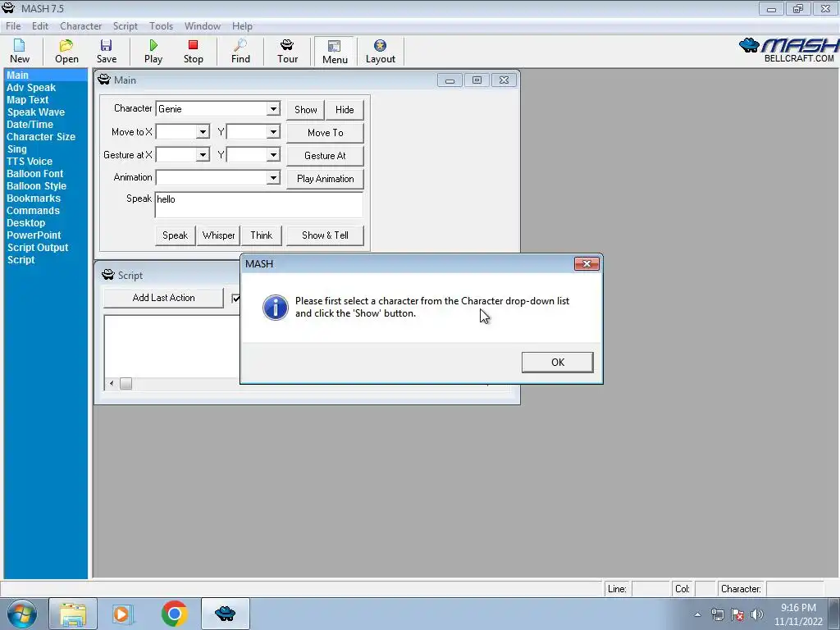This screenshot has height=630, width=840.
Task: Open the Script menu
Action: pos(126,25)
